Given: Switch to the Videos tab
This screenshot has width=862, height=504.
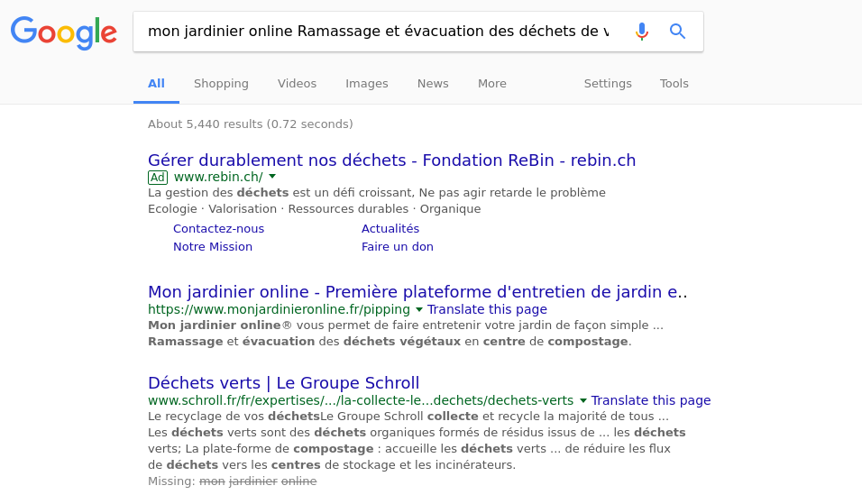Looking at the screenshot, I should click(x=297, y=84).
